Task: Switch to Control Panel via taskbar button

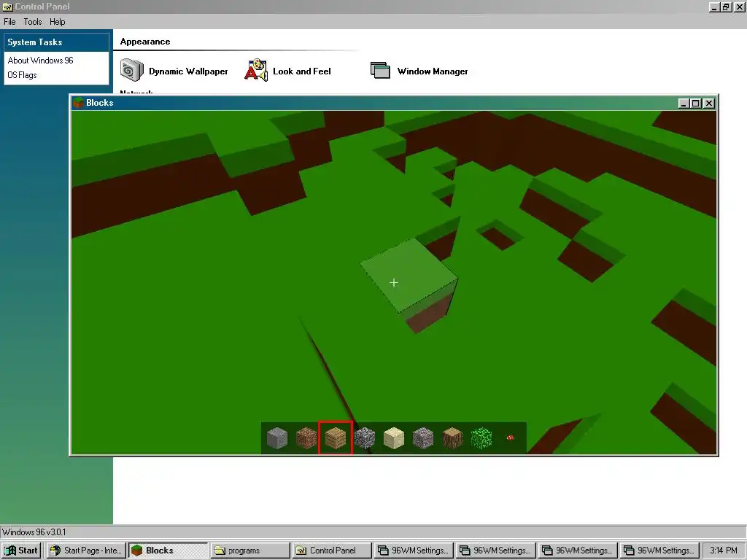Action: (332, 551)
